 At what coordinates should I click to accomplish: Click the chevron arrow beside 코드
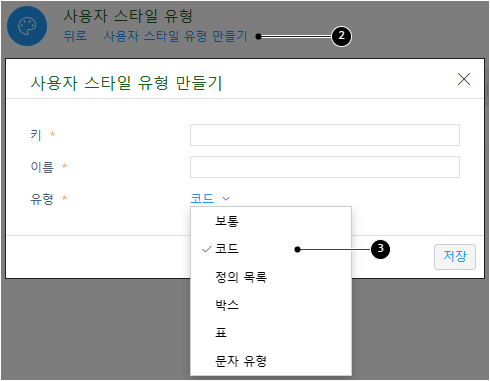226,199
